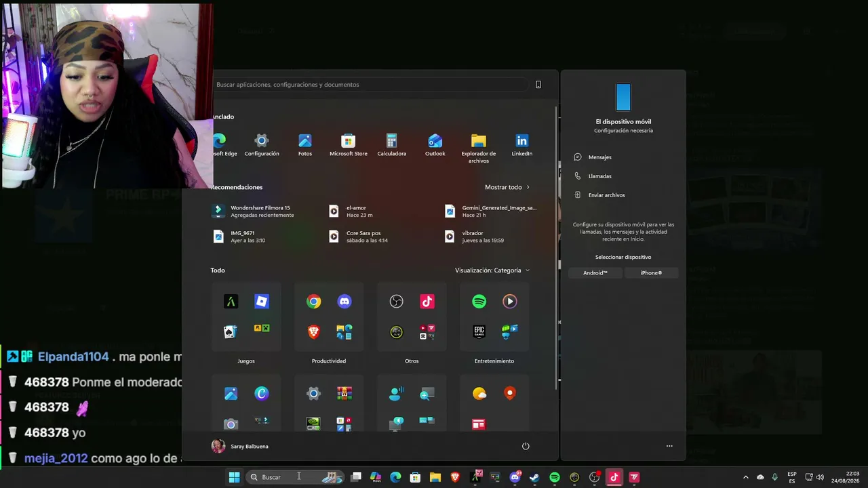Click the power button in Start menu

coord(526,446)
